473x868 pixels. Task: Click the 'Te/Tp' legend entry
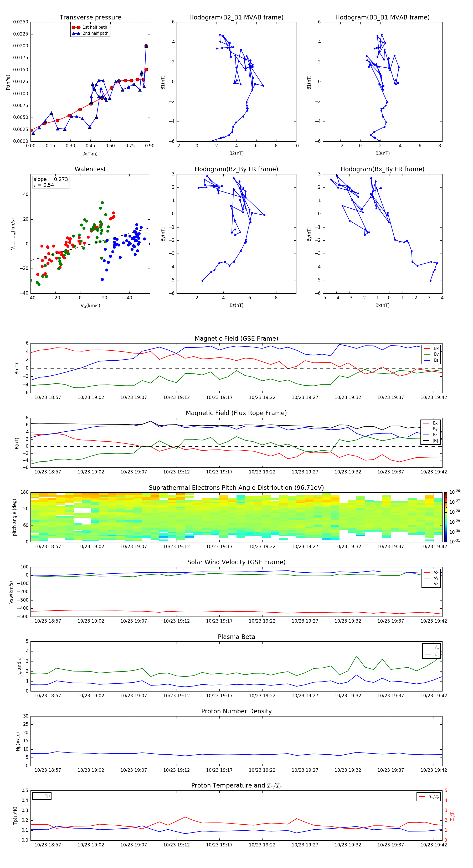click(429, 796)
